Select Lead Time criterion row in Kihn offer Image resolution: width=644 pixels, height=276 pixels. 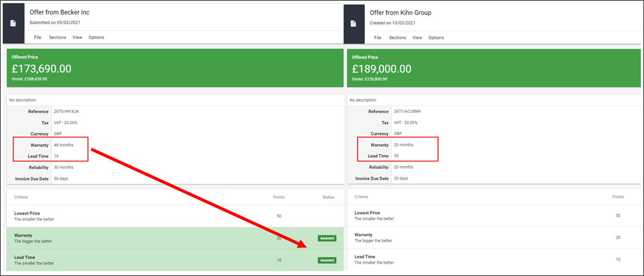(x=494, y=259)
